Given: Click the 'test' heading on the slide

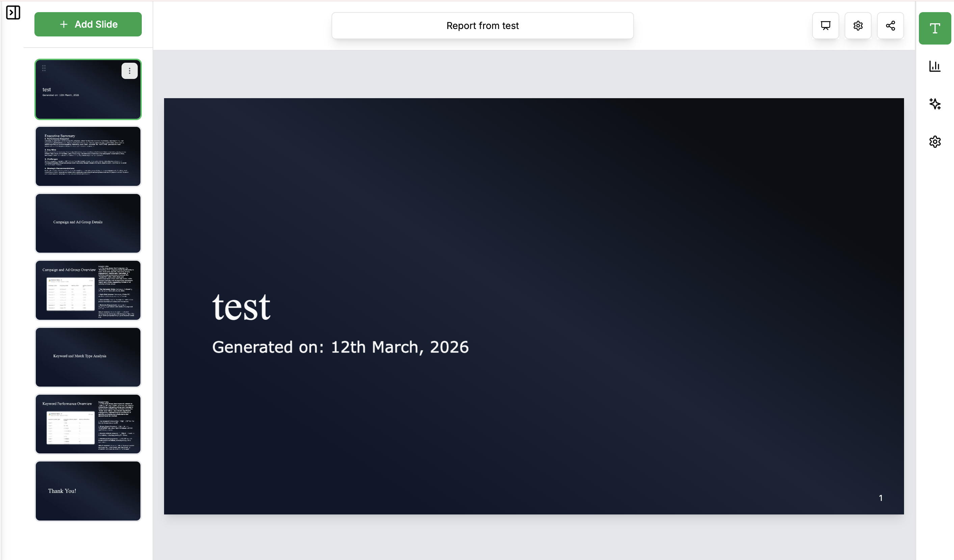Looking at the screenshot, I should 241,307.
